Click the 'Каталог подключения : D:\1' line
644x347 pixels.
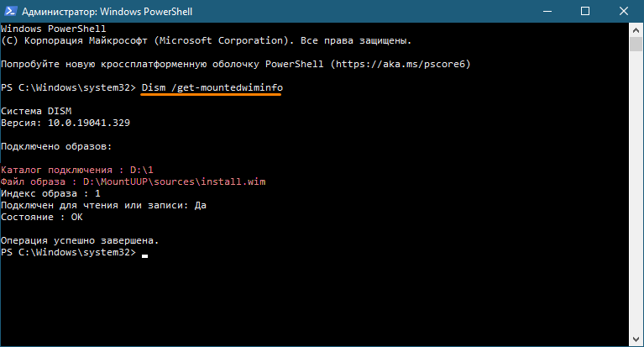point(77,171)
